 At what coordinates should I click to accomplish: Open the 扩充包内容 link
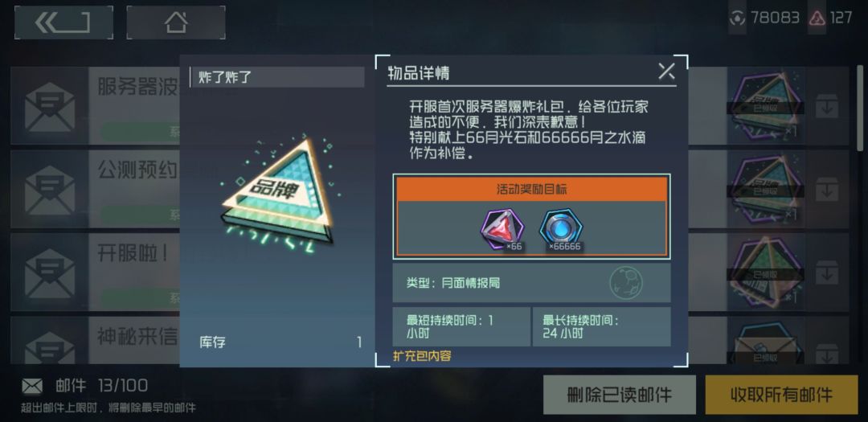pyautogui.click(x=422, y=356)
